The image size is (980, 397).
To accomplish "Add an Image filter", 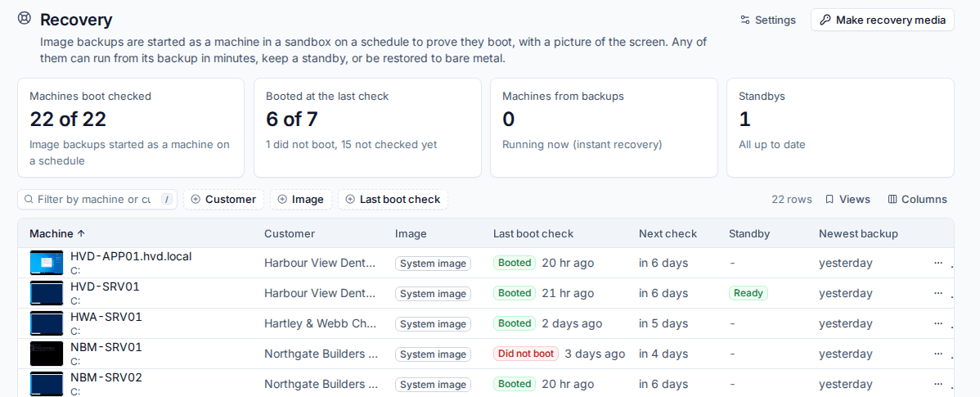I will 301,200.
